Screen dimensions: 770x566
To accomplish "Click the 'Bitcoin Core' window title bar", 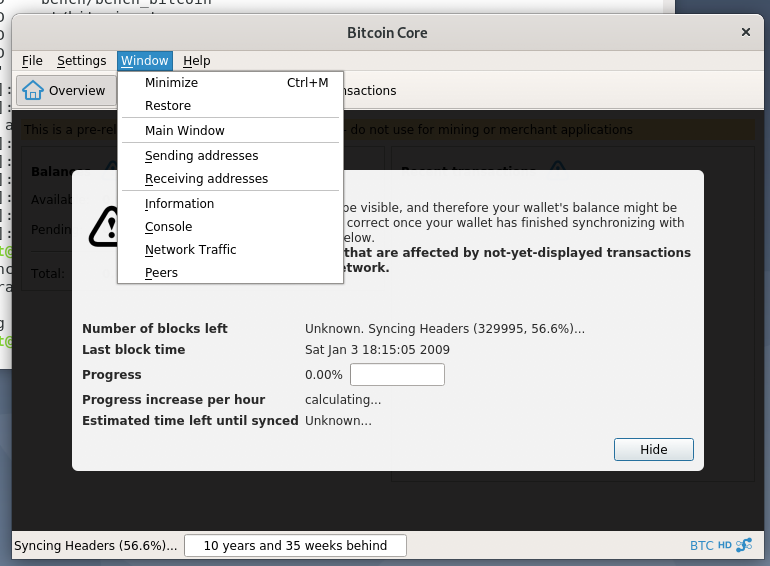I will [387, 32].
